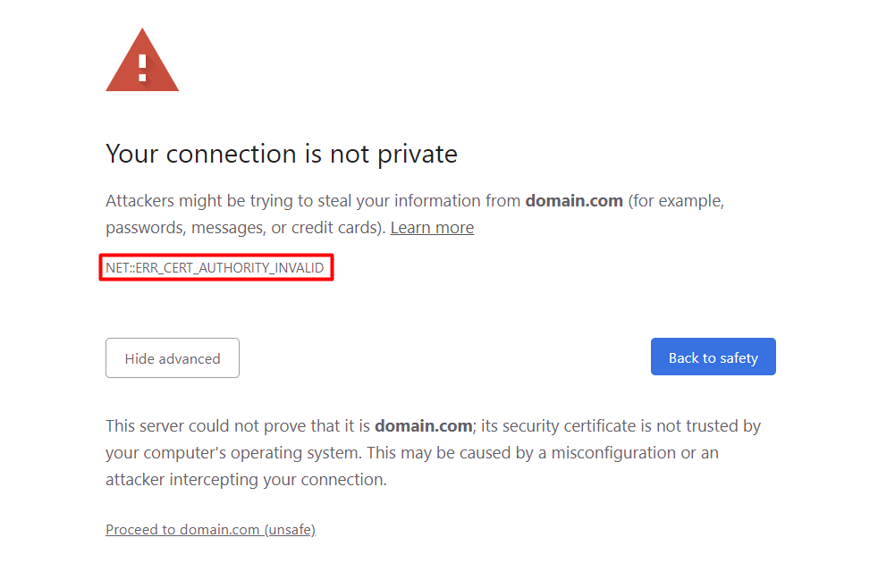This screenshot has height=588, width=895.
Task: Click the Back to safety button label text
Action: 713,357
